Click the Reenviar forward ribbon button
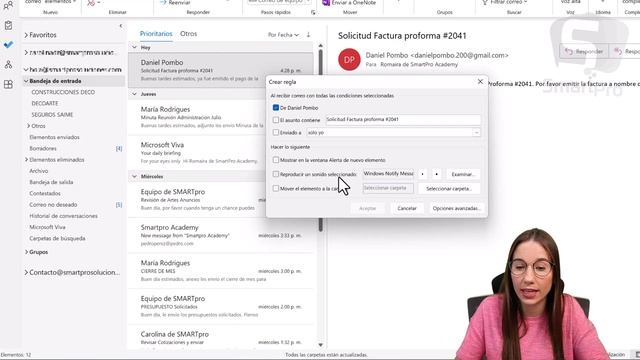This screenshot has height=360, width=640. tap(175, 2)
